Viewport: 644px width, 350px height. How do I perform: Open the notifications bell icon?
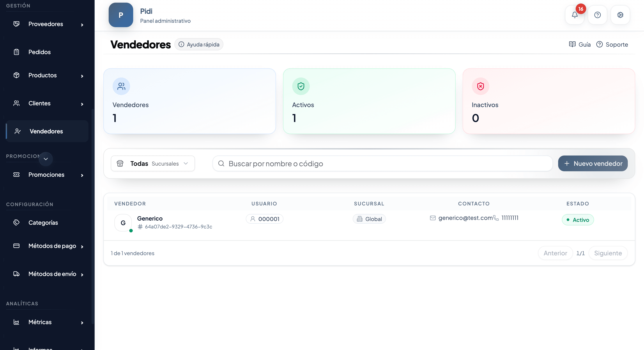coord(575,15)
